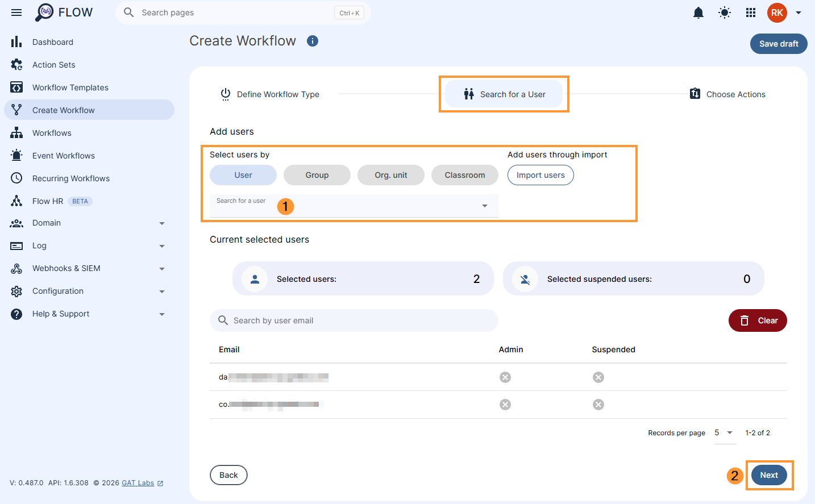This screenshot has height=504, width=815.
Task: Click the Create Workflow branch icon
Action: (16, 110)
